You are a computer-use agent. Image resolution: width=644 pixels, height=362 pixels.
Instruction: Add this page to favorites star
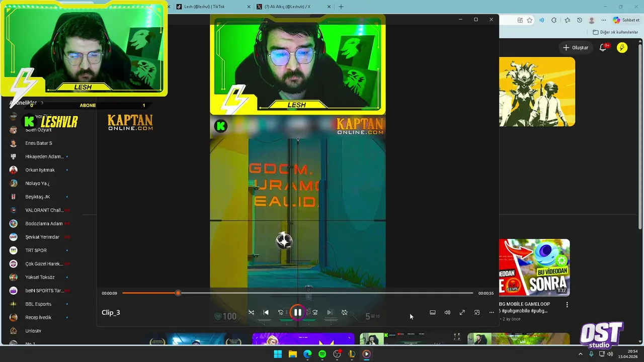pos(530,20)
